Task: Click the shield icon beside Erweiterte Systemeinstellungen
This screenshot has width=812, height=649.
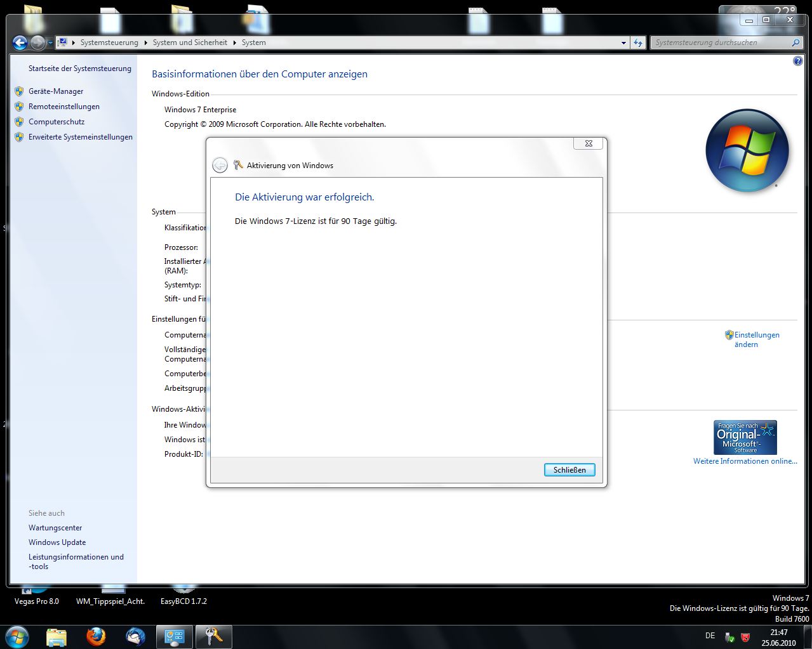Action: point(19,137)
